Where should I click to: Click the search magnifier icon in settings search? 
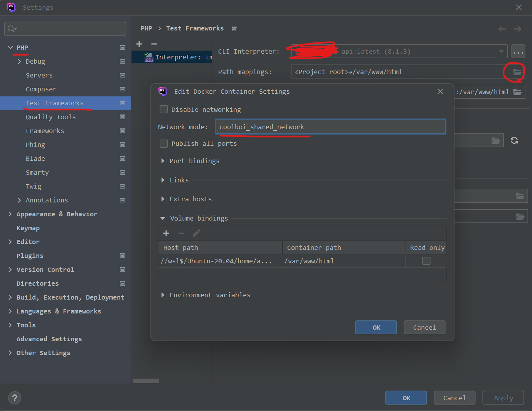pyautogui.click(x=12, y=29)
